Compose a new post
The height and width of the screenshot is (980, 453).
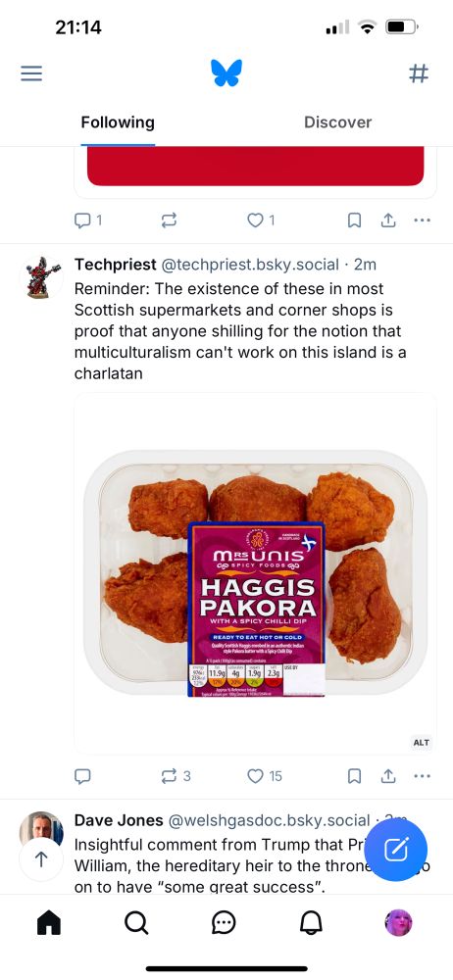coord(395,850)
